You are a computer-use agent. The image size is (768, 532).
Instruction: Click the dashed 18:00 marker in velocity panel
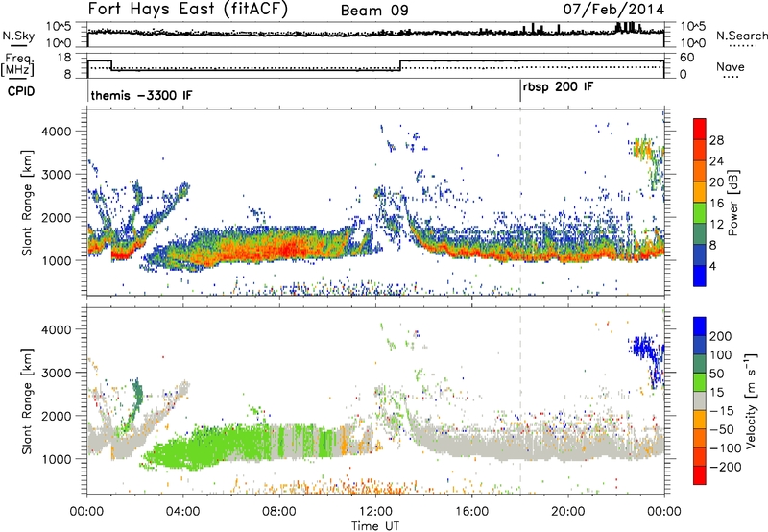(520, 399)
